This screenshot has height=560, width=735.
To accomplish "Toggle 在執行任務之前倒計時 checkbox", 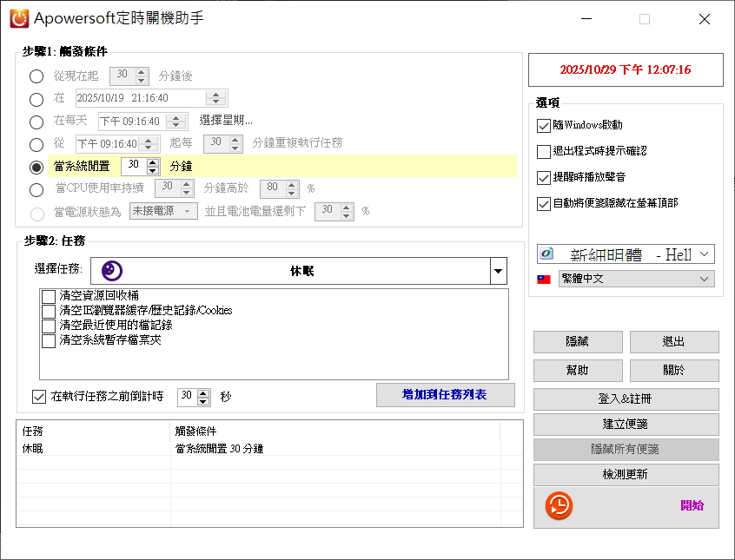I will click(39, 397).
